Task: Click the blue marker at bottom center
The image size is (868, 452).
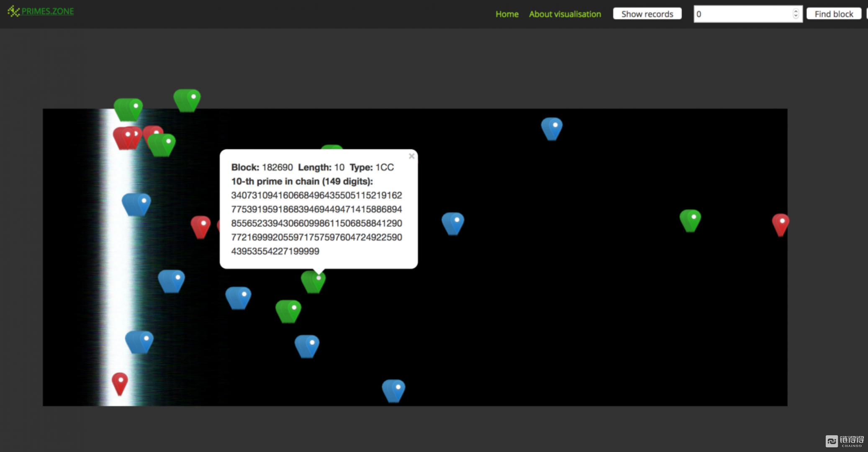Action: tap(393, 390)
